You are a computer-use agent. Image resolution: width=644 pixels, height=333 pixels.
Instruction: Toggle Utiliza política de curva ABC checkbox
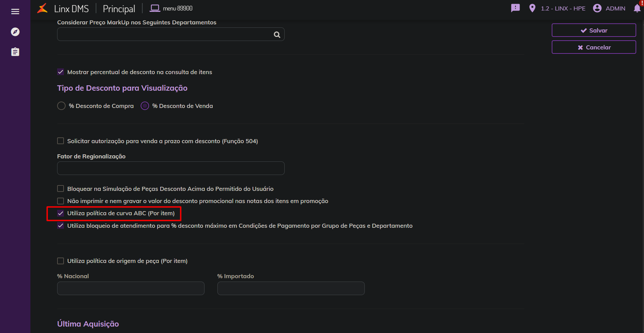(x=61, y=213)
